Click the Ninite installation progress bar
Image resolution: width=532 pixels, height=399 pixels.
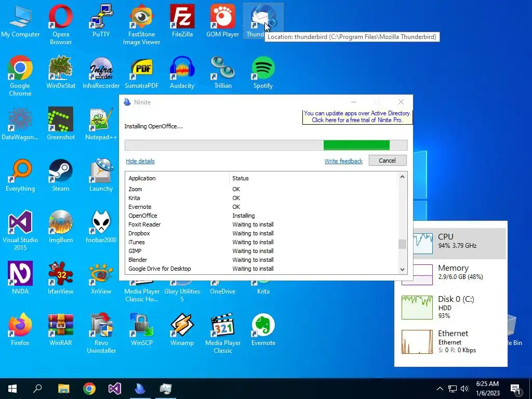click(x=266, y=145)
